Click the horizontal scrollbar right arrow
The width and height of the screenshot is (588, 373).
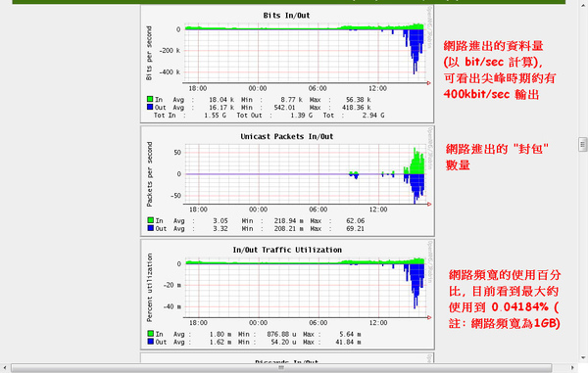click(x=572, y=368)
